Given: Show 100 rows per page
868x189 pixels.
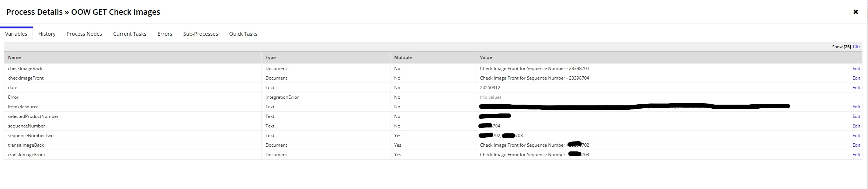Looking at the screenshot, I should click(856, 47).
